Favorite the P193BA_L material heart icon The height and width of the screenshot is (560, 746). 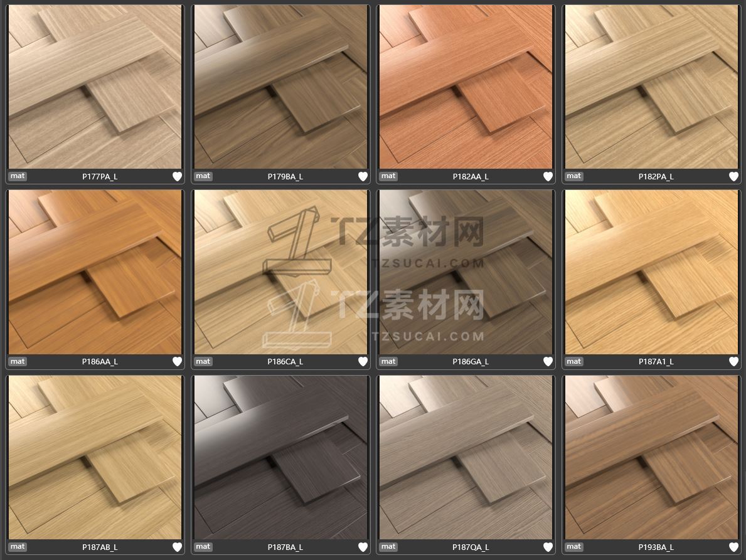[x=733, y=547]
